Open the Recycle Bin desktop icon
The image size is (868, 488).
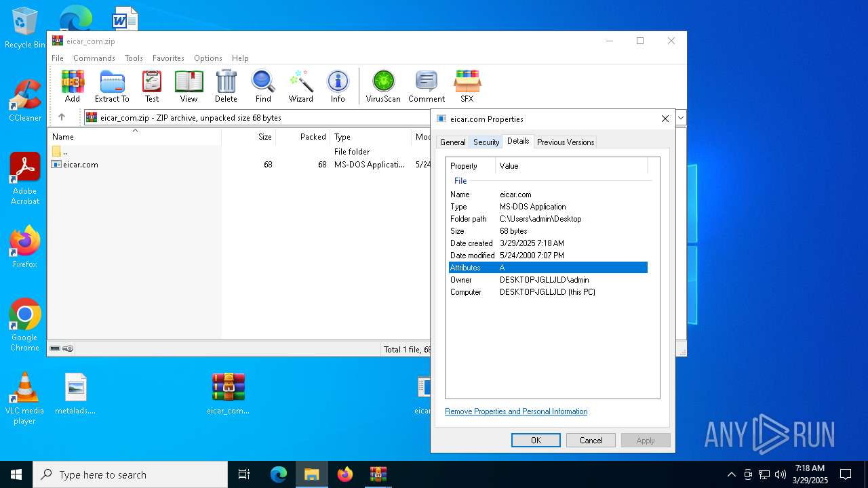[x=25, y=28]
